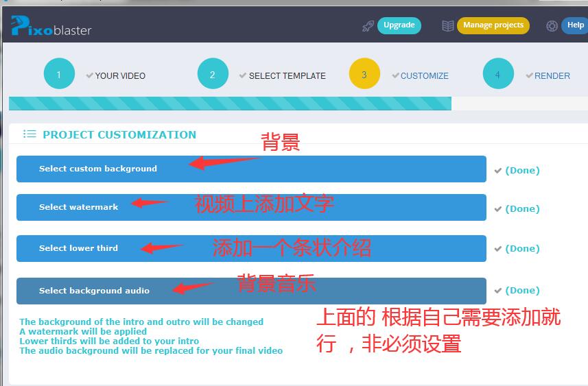Click the striped progress bar

(230, 104)
